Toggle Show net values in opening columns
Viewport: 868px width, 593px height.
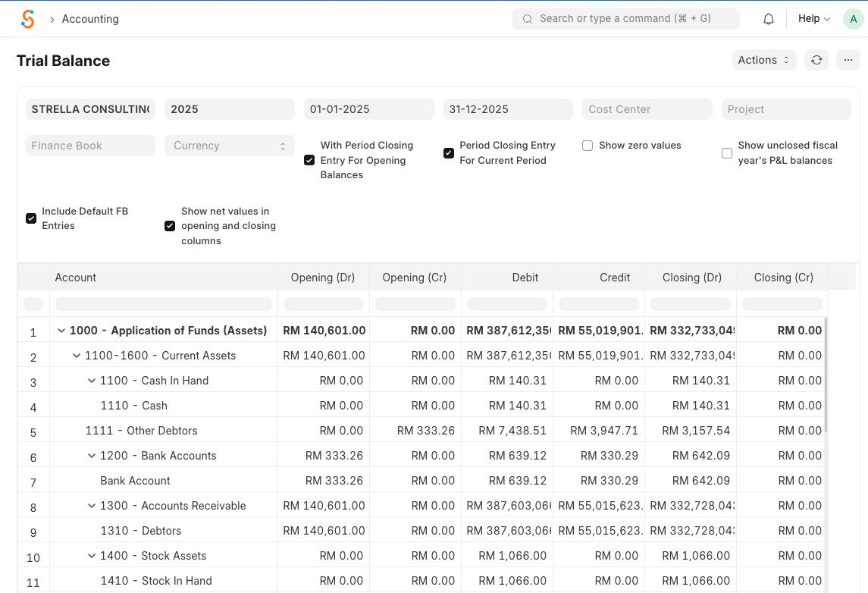coord(170,226)
